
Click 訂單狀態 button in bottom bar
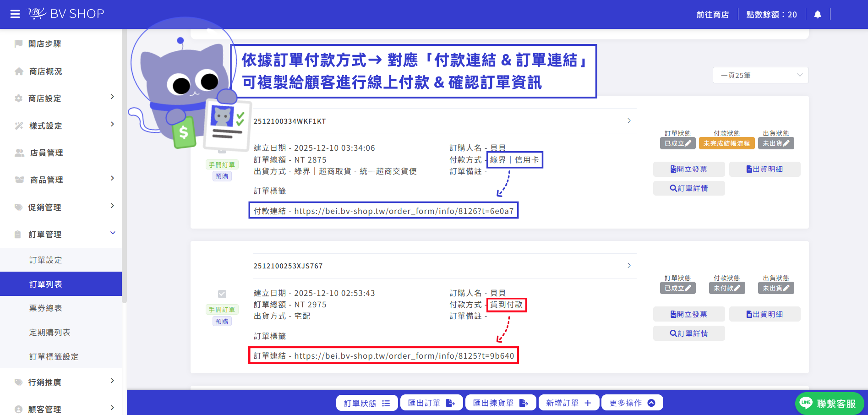pyautogui.click(x=367, y=403)
